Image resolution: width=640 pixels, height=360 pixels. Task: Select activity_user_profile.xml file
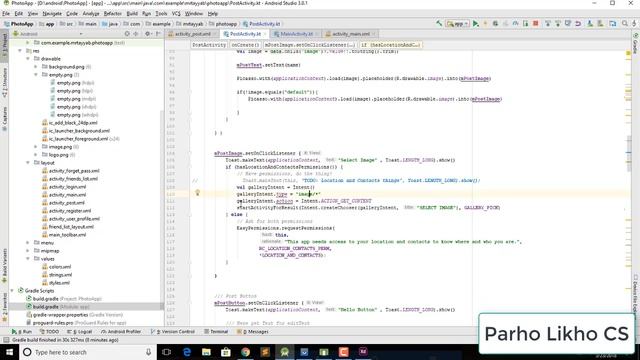(x=71, y=219)
